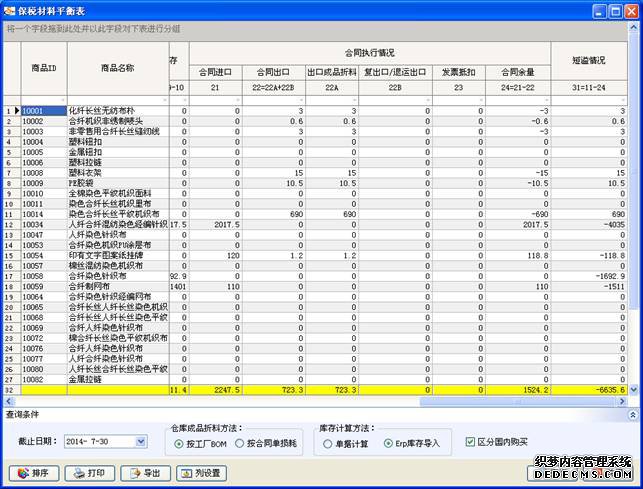Screen dimensions: 643x489
Task: Open filter dropdown under 商品名称 column
Action: pos(164,100)
